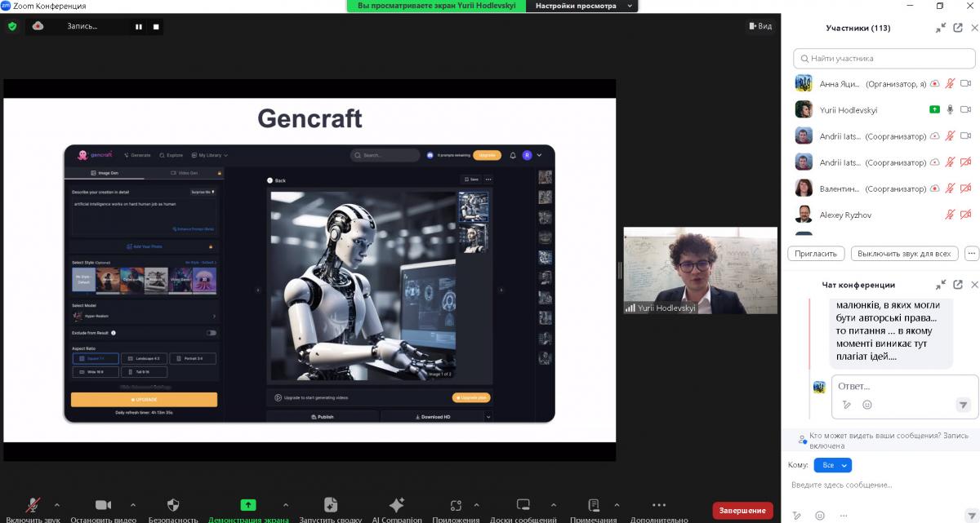Expand the Whiteboards options arrow
Viewport: 980px width, 523px height.
pyautogui.click(x=553, y=504)
